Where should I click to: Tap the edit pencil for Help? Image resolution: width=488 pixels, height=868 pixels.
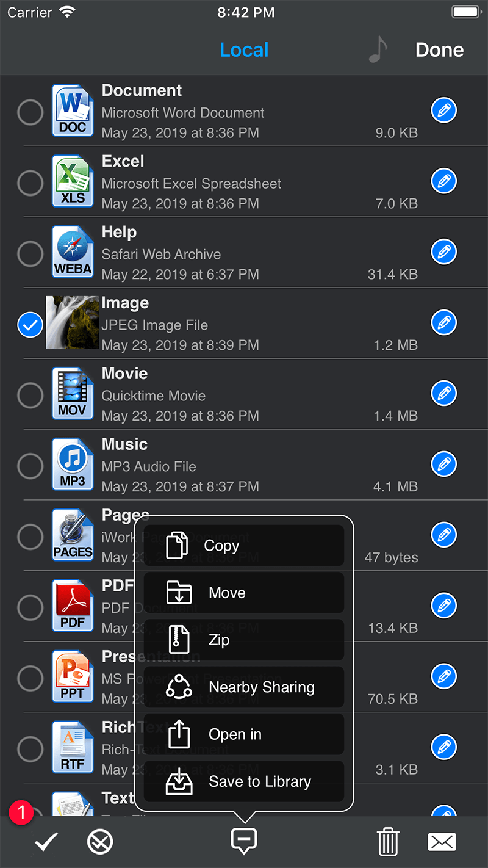tap(444, 252)
